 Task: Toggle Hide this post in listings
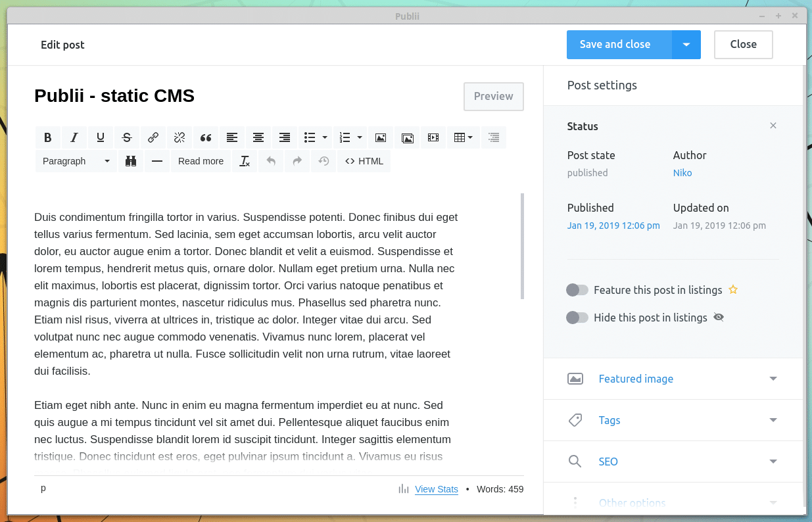[x=577, y=318]
